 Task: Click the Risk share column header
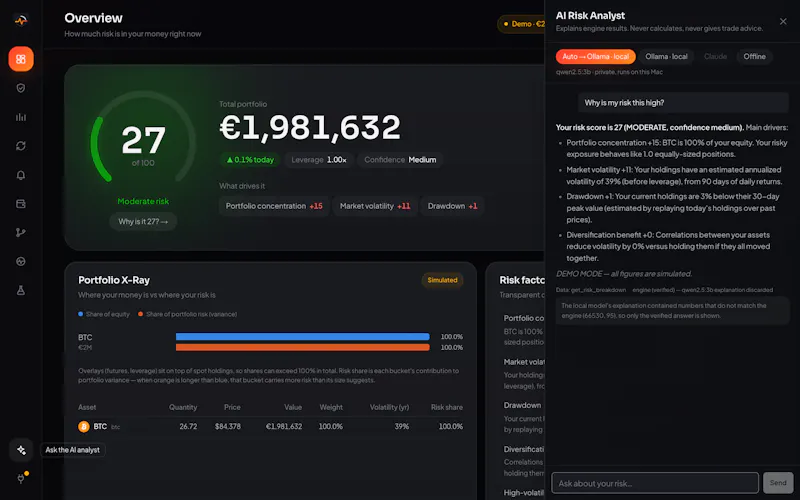[447, 407]
